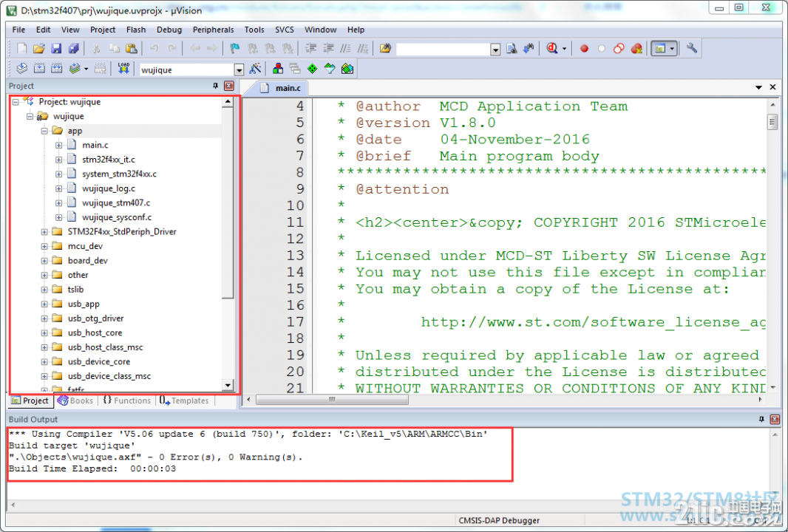Open a file via the Open folder icon
788x532 pixels.
click(x=38, y=49)
